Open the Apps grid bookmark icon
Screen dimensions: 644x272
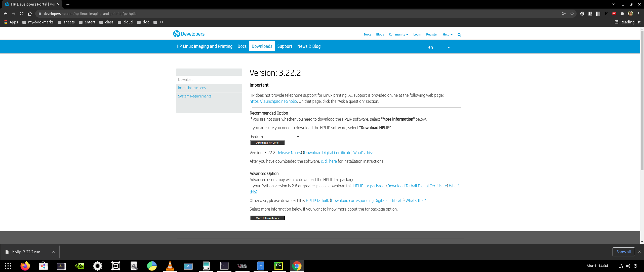(5, 22)
